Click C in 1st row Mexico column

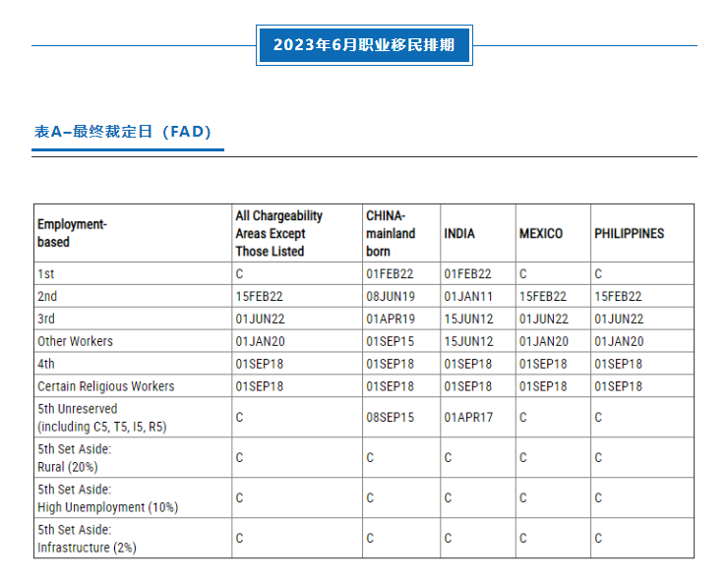click(522, 274)
